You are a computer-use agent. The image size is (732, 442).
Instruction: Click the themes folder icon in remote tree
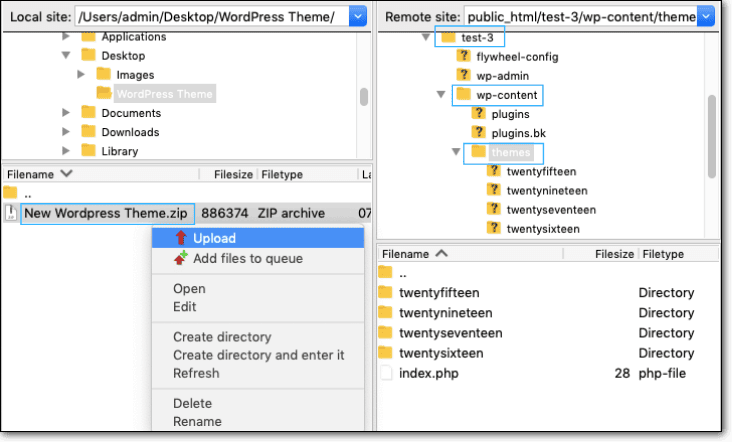click(479, 152)
